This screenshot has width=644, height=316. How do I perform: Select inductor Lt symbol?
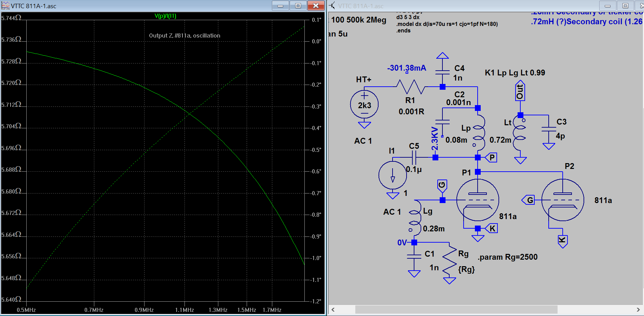[x=520, y=133]
